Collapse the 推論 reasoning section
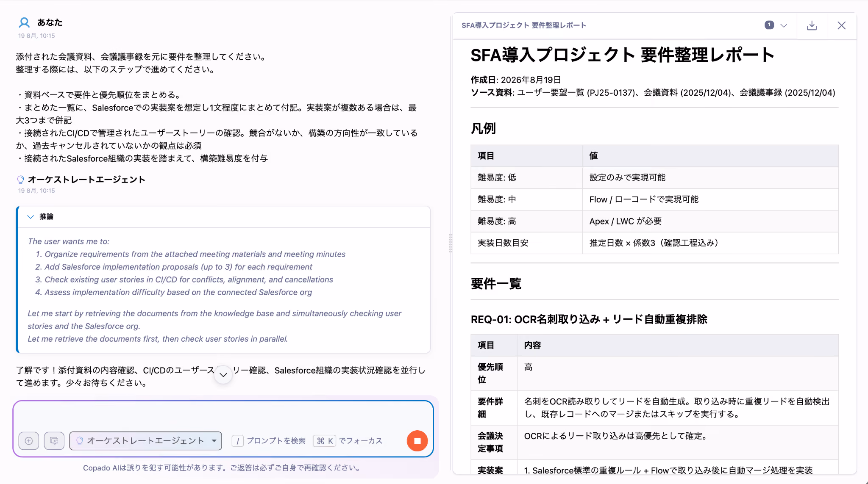868x484 pixels. tap(31, 217)
